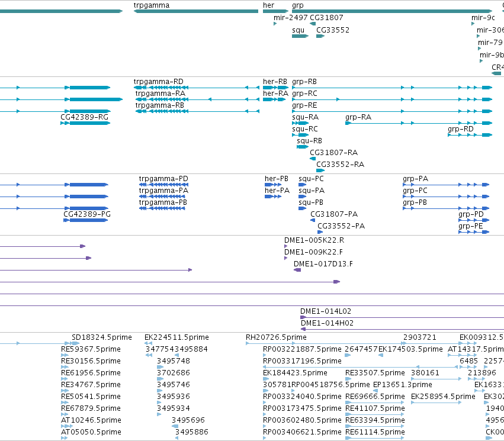The image size is (504, 441).
Task: Click BAC clone DME1-014L02
Action: point(402,317)
